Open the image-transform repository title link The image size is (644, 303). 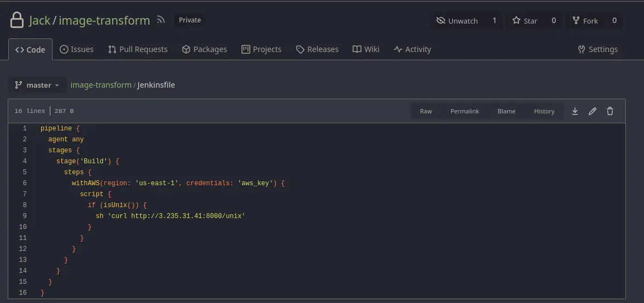[x=104, y=21]
